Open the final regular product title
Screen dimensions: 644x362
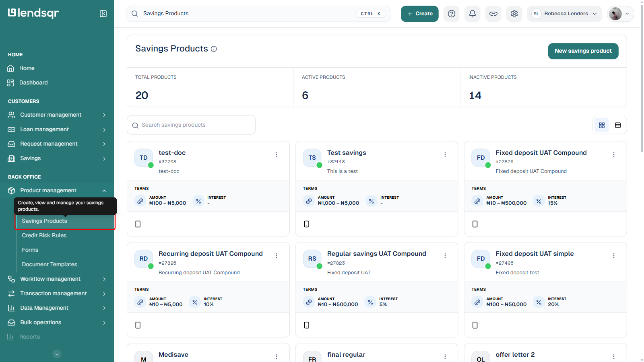coord(346,355)
